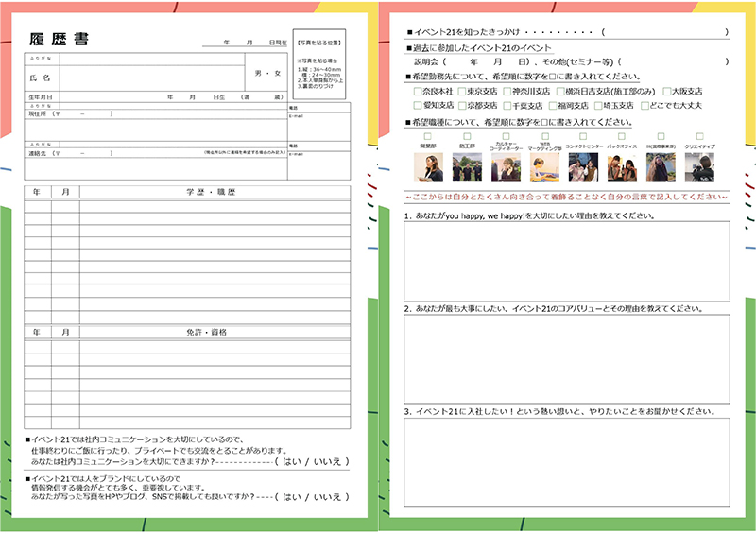Check the 奈良本社 checkbox

pos(418,91)
